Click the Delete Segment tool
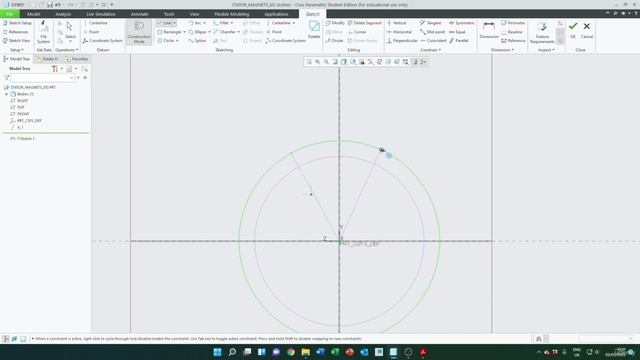Image resolution: width=640 pixels, height=360 pixels. pyautogui.click(x=364, y=23)
